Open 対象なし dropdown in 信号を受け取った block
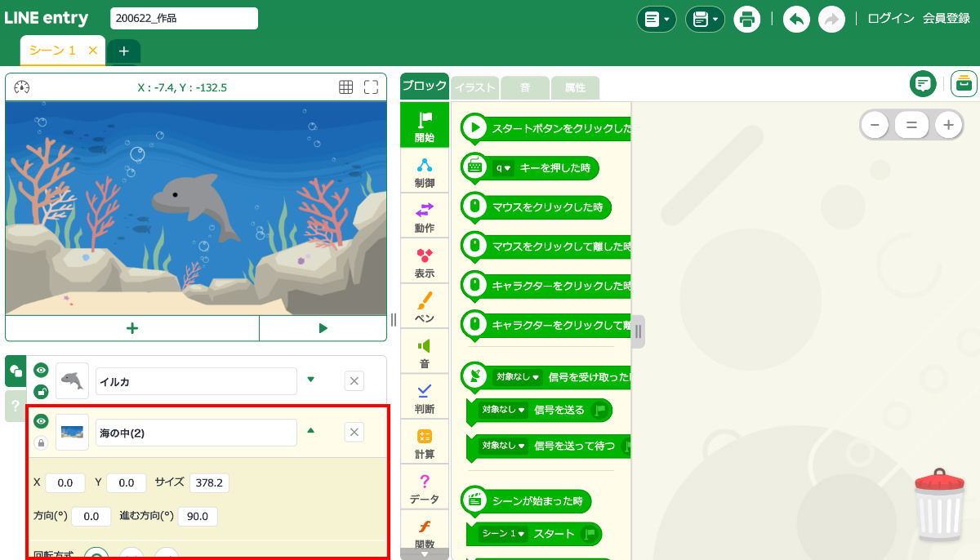This screenshot has height=560, width=980. coord(519,377)
